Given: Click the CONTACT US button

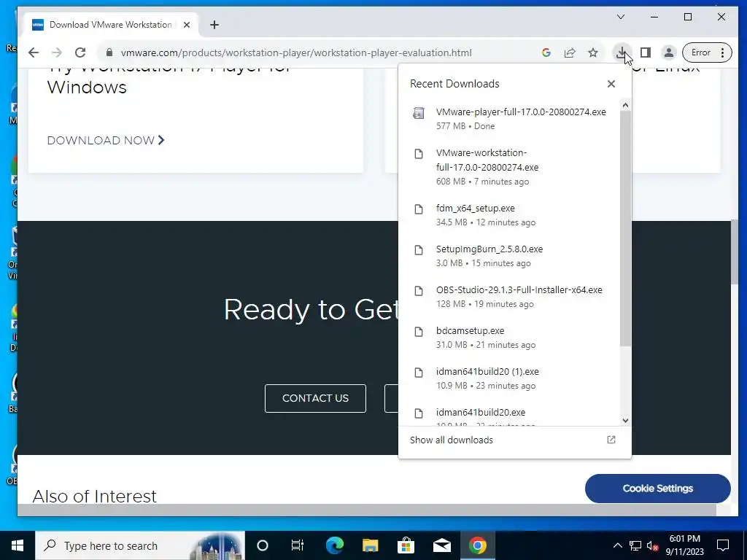Looking at the screenshot, I should tap(315, 398).
